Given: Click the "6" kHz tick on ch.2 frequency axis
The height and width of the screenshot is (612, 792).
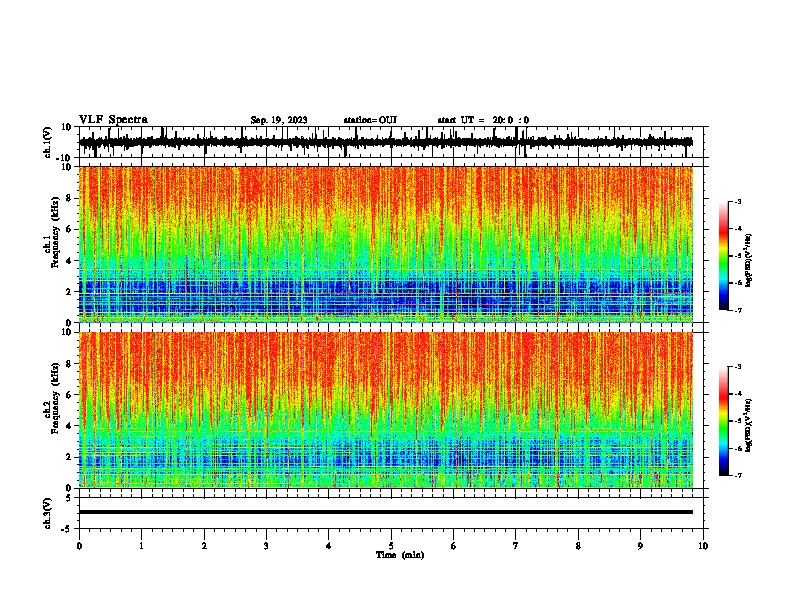Looking at the screenshot, I should [69, 395].
